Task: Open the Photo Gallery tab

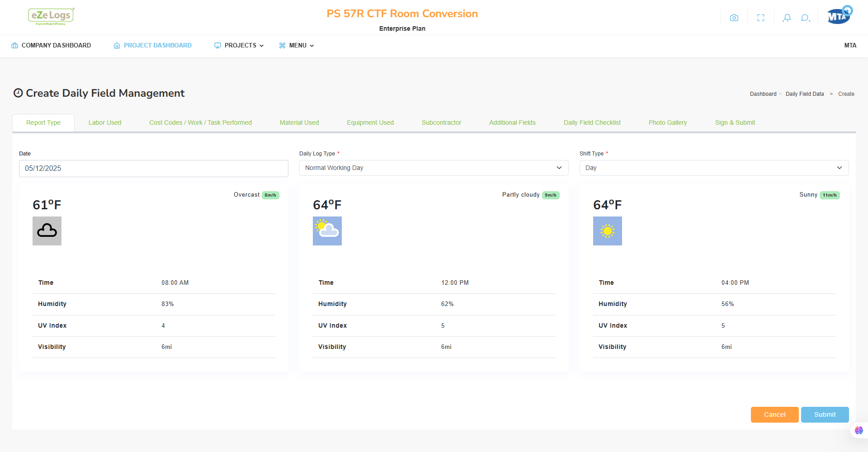Action: 668,122
